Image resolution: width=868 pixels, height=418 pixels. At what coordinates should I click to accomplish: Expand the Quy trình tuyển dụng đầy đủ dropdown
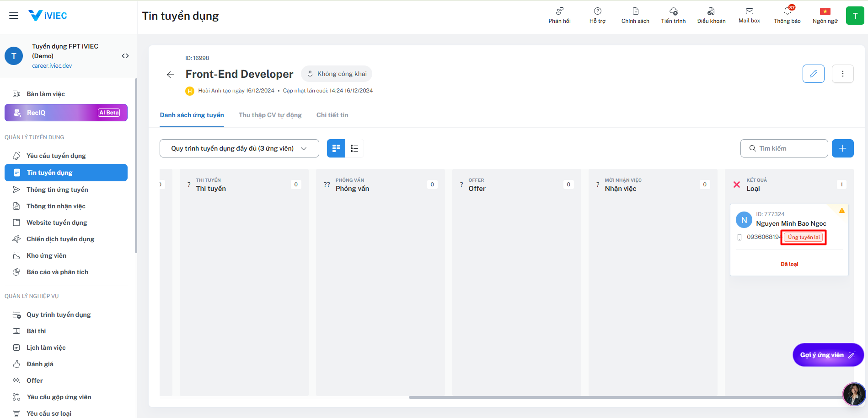239,148
